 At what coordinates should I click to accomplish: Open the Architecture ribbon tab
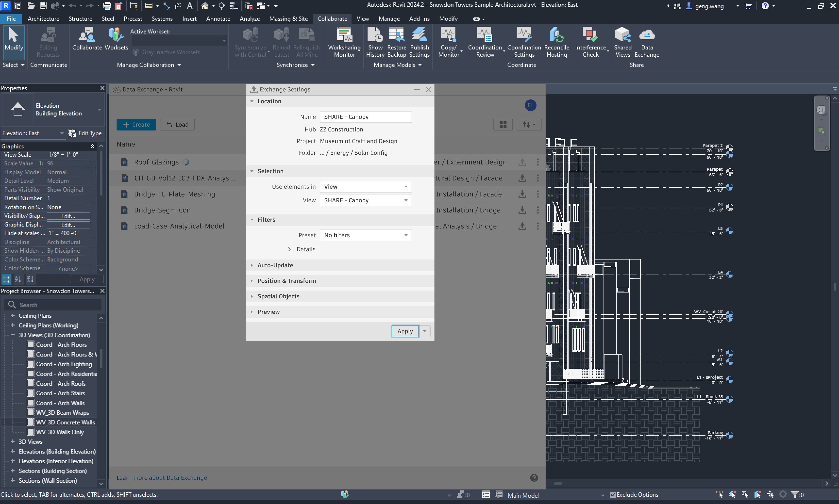coord(43,19)
